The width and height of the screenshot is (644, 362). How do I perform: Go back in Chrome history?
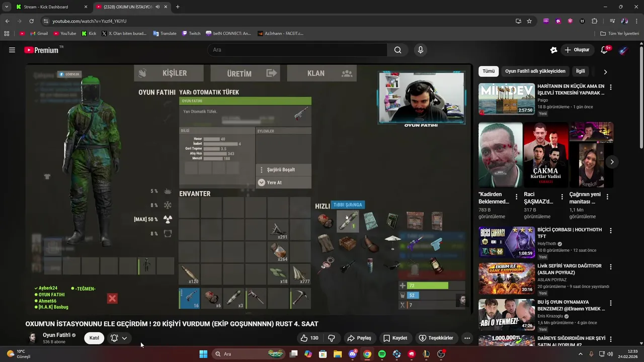[x=7, y=21]
